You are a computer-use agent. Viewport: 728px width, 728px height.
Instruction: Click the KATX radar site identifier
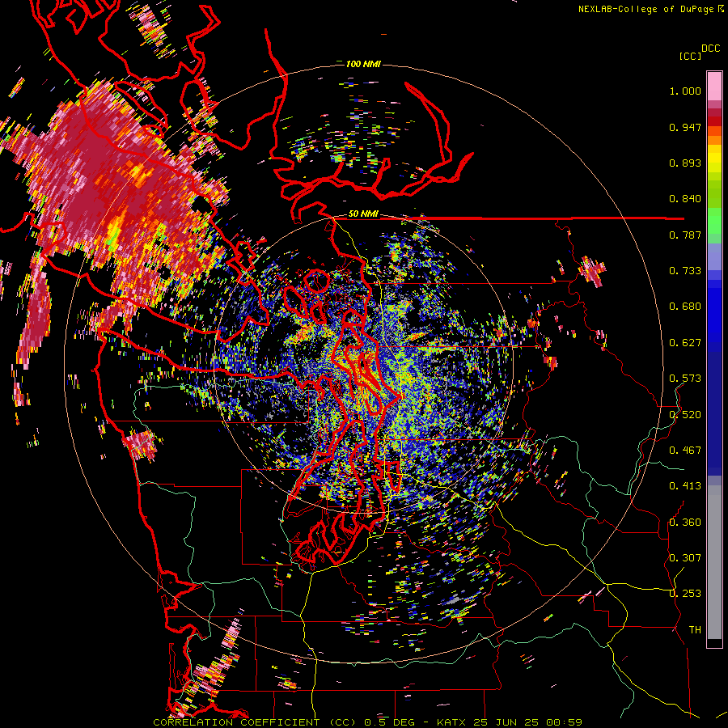pos(453,722)
